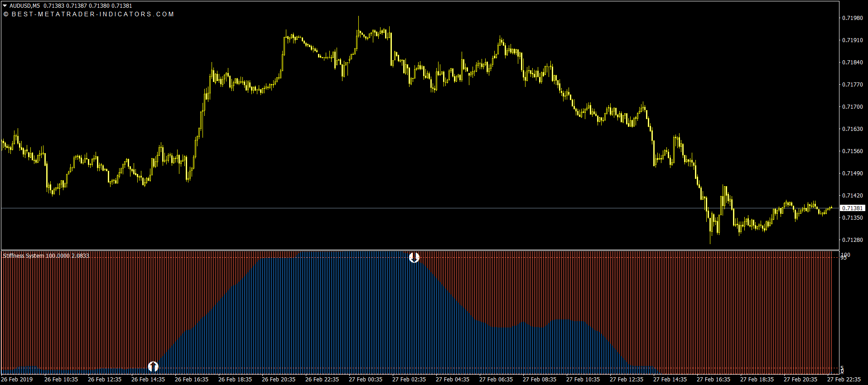Click the 0.71910 price scale value
This screenshot has width=868, height=385.
point(852,40)
